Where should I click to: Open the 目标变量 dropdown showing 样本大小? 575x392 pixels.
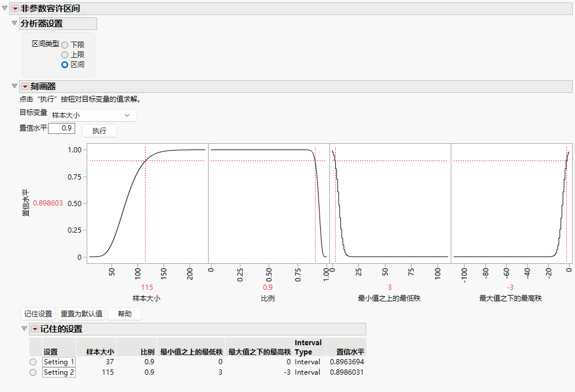click(93, 115)
